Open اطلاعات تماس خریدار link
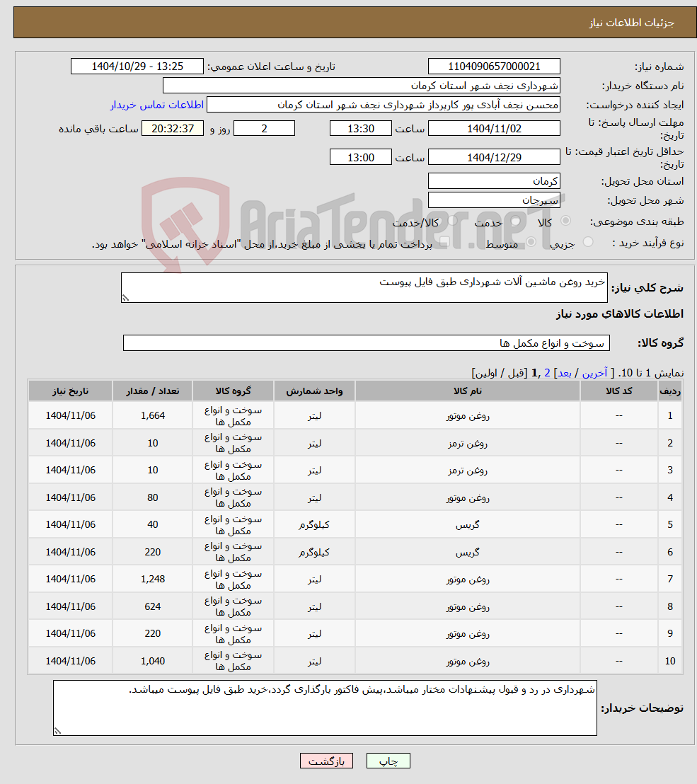 pos(157,105)
